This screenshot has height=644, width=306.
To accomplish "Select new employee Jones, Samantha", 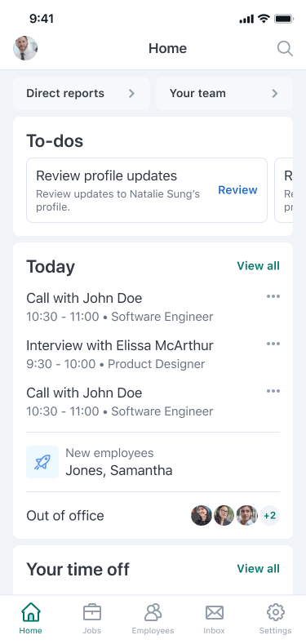I will pos(119,470).
